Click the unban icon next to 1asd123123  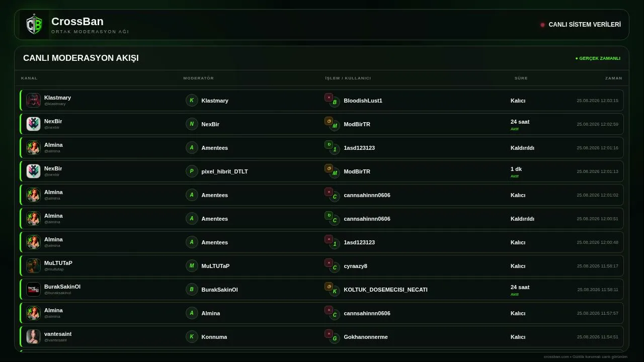[329, 145]
